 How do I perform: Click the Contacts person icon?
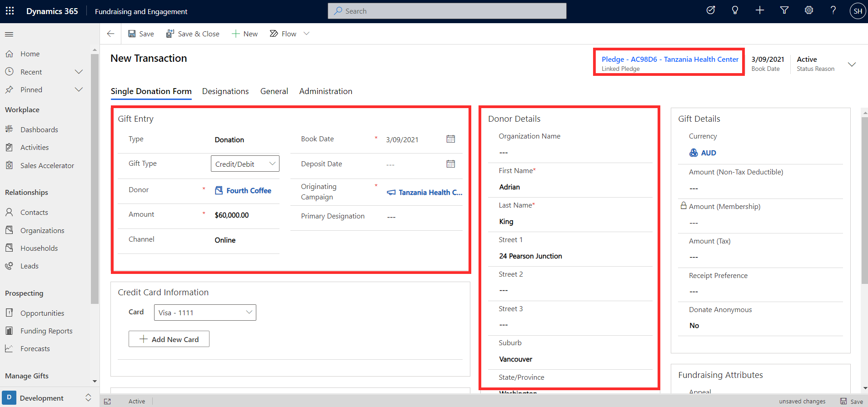[9, 212]
